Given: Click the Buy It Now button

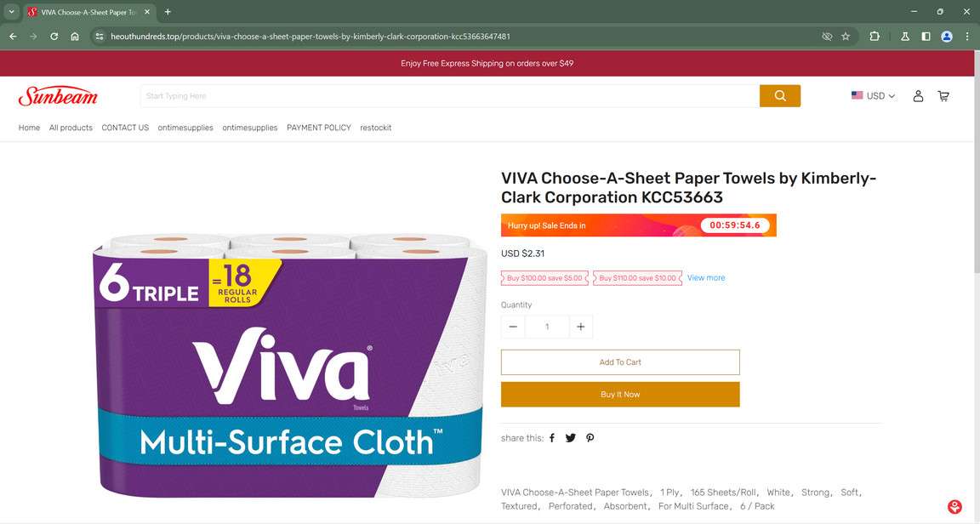Looking at the screenshot, I should tap(620, 395).
